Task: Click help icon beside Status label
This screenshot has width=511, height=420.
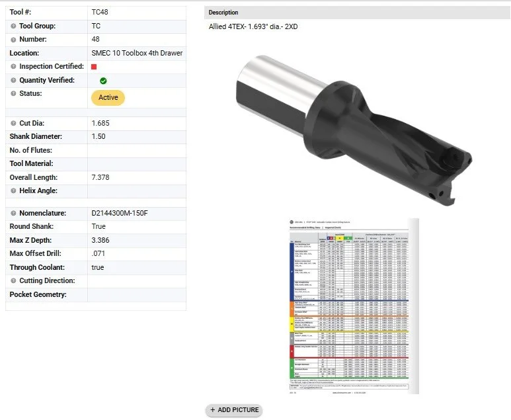Action: [13, 93]
